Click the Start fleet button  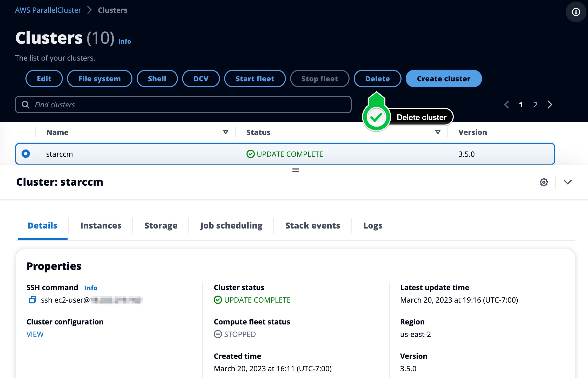(255, 79)
